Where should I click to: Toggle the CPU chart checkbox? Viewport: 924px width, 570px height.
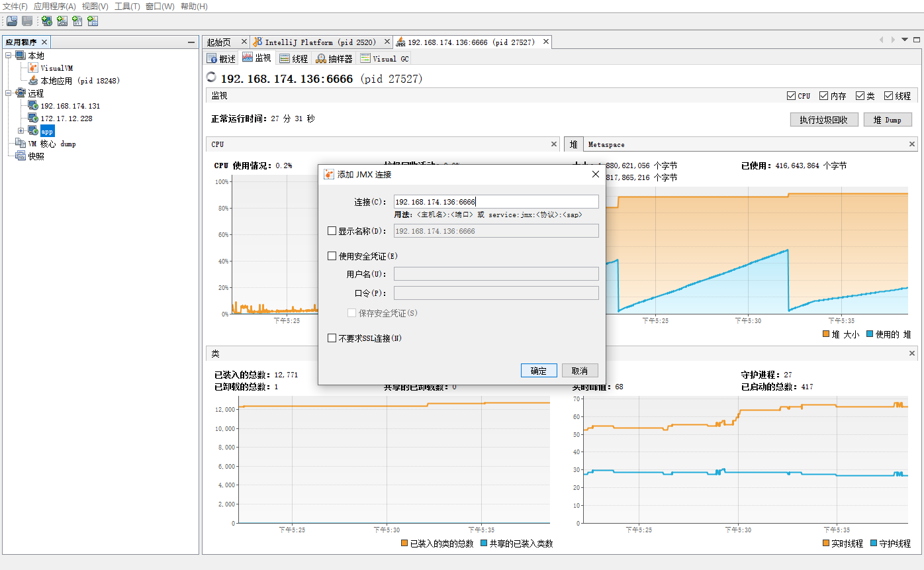791,96
